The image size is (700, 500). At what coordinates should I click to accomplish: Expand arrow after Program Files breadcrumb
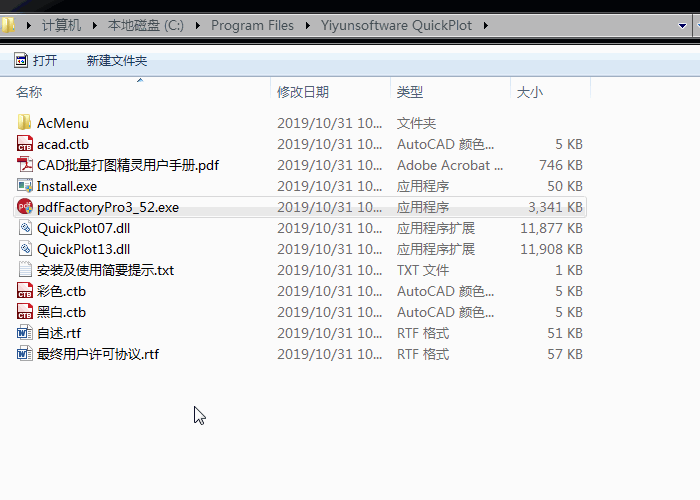308,25
